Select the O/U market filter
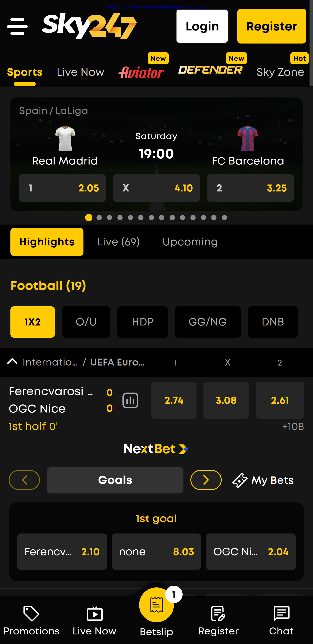Viewport: 313px width, 644px height. pyautogui.click(x=86, y=322)
